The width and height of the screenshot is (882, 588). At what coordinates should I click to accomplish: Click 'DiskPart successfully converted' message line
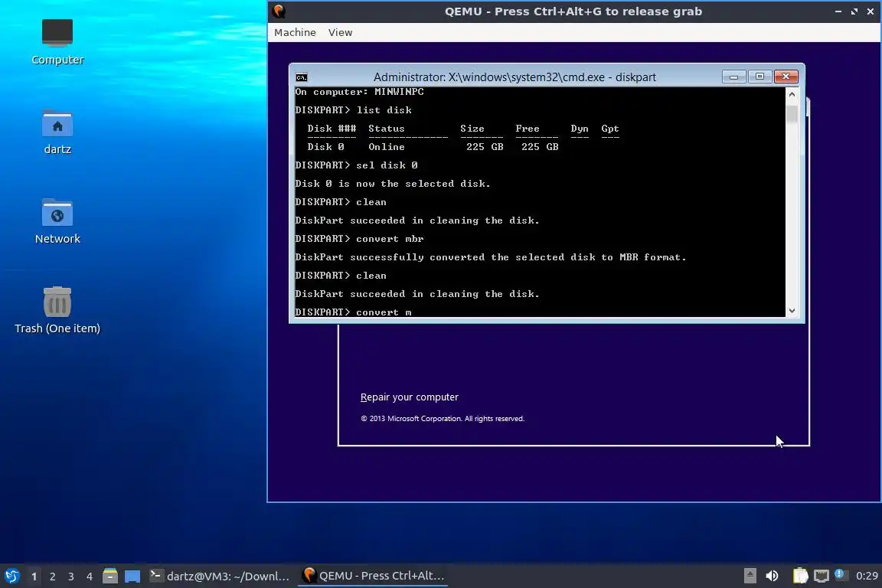click(491, 257)
